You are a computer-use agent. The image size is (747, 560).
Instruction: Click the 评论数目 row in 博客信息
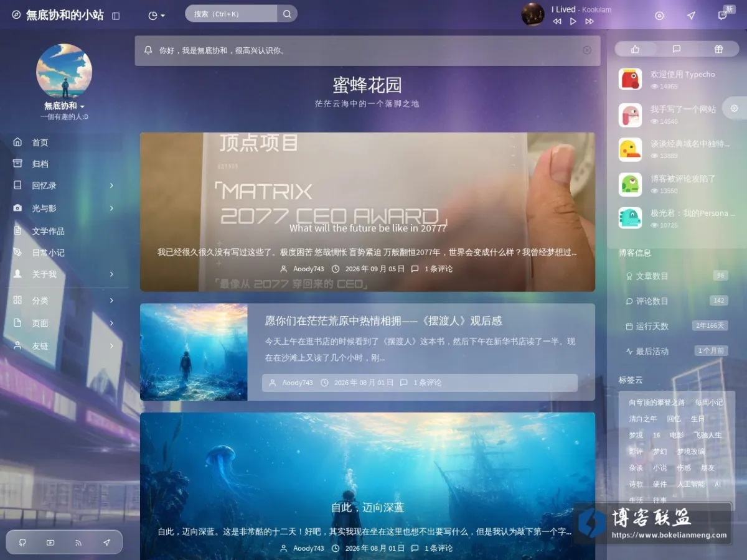677,301
